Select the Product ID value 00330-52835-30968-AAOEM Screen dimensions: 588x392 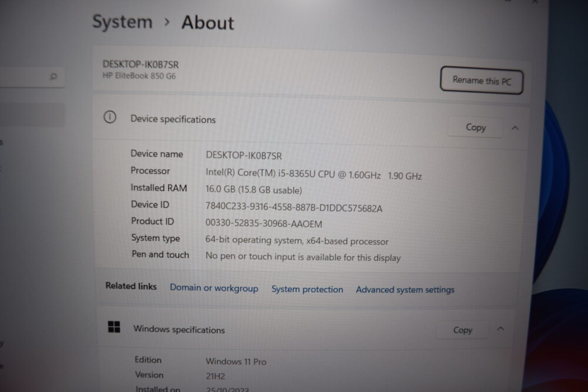(x=263, y=224)
